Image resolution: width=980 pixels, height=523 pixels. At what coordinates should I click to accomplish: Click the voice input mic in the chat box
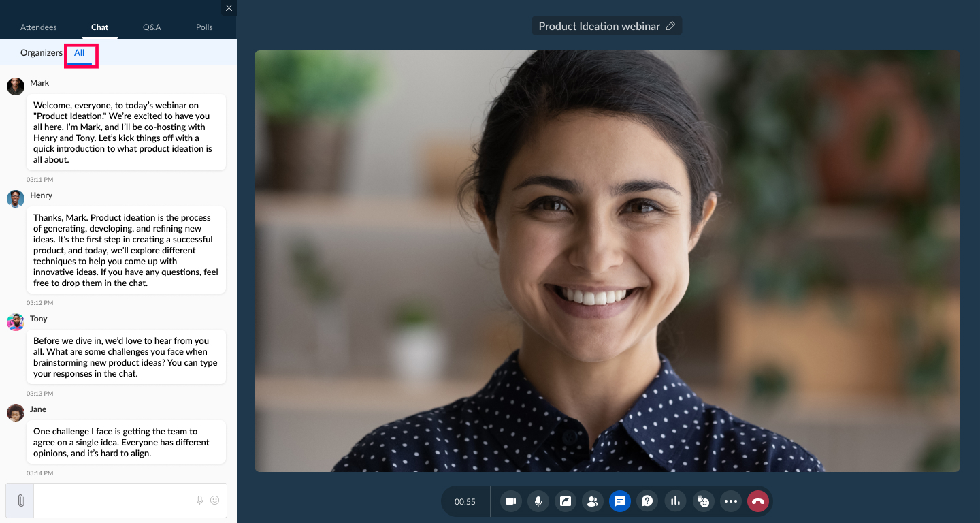click(x=200, y=501)
